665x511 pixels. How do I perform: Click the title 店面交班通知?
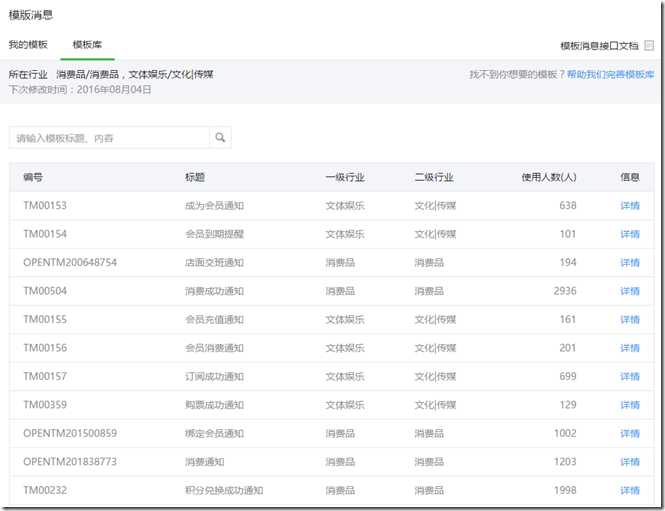214,262
